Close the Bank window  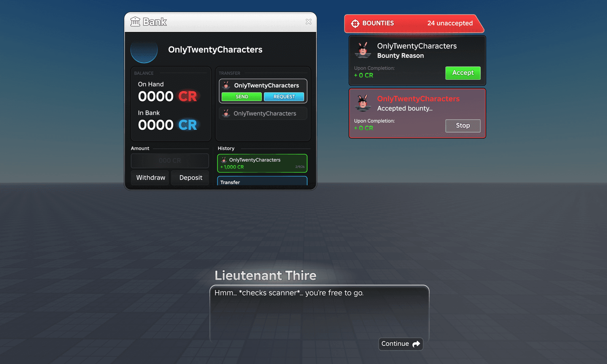[309, 22]
